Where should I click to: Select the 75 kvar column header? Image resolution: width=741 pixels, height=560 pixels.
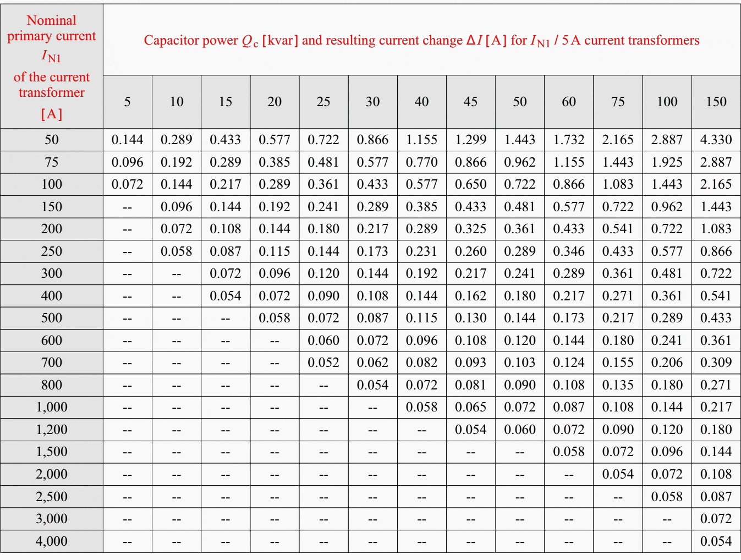click(x=618, y=102)
